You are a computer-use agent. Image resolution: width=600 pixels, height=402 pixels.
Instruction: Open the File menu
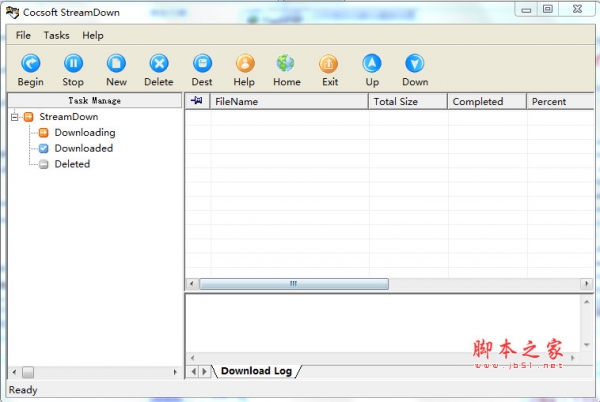tap(23, 35)
